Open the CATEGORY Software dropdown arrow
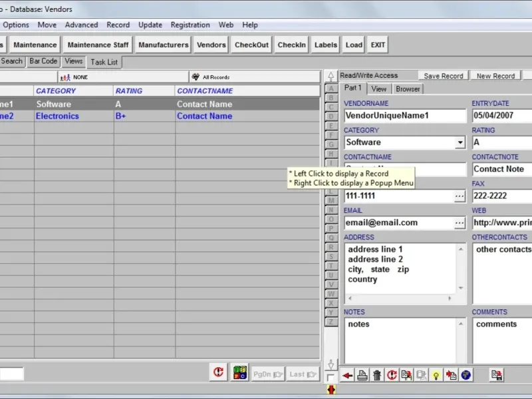The image size is (532, 399). [x=460, y=142]
